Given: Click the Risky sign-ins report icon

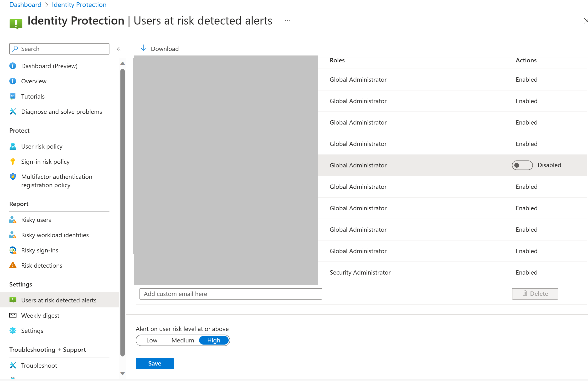Looking at the screenshot, I should (13, 250).
